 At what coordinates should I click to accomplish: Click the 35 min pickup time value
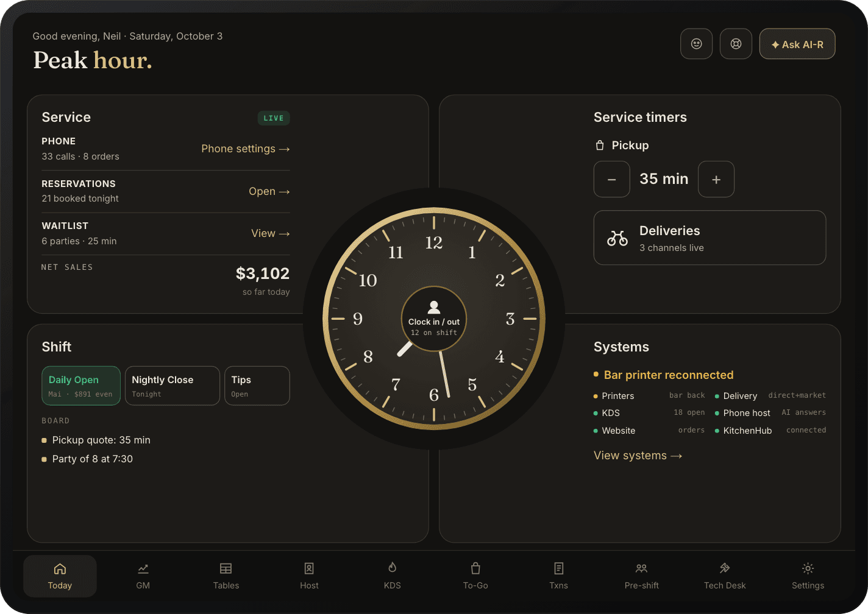[664, 179]
